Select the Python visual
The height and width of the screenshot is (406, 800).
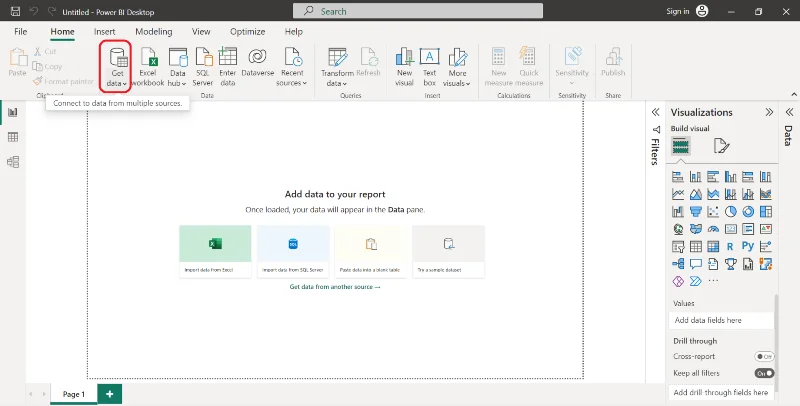tap(748, 247)
